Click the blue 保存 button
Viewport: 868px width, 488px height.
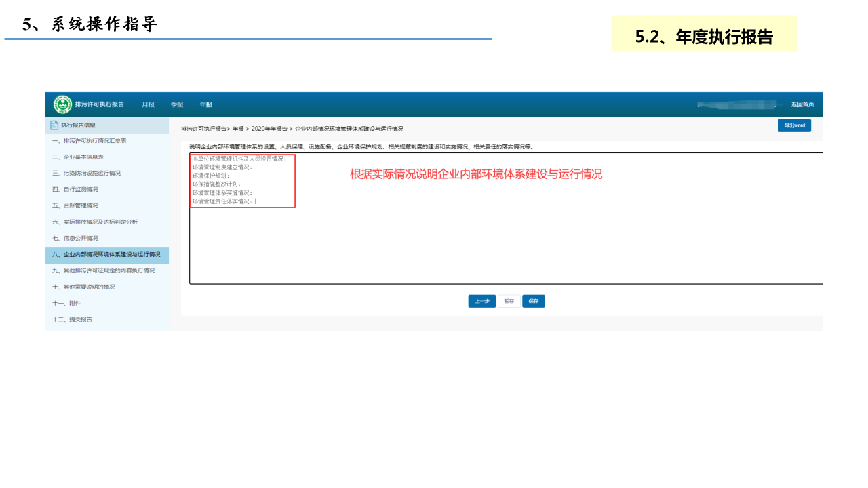tap(534, 302)
